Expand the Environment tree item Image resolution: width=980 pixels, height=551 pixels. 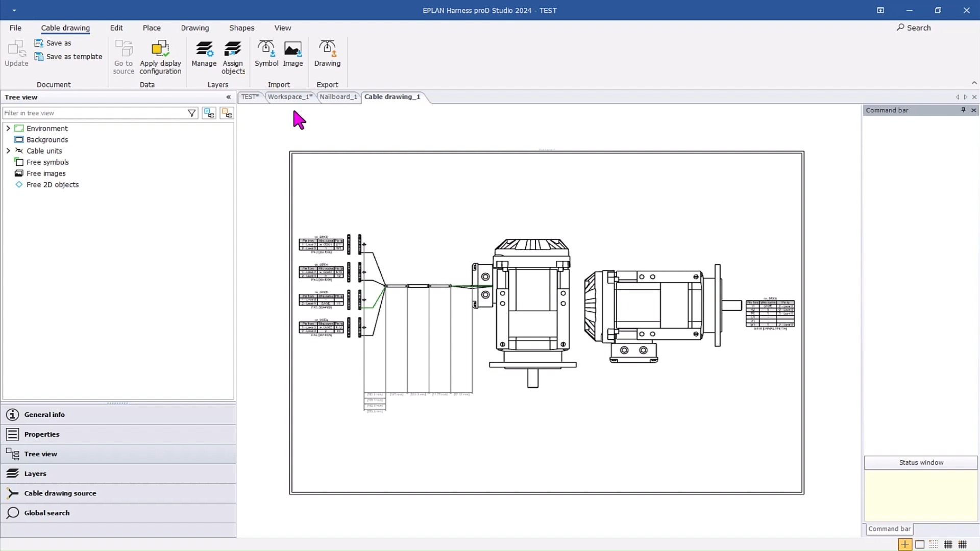(x=8, y=128)
